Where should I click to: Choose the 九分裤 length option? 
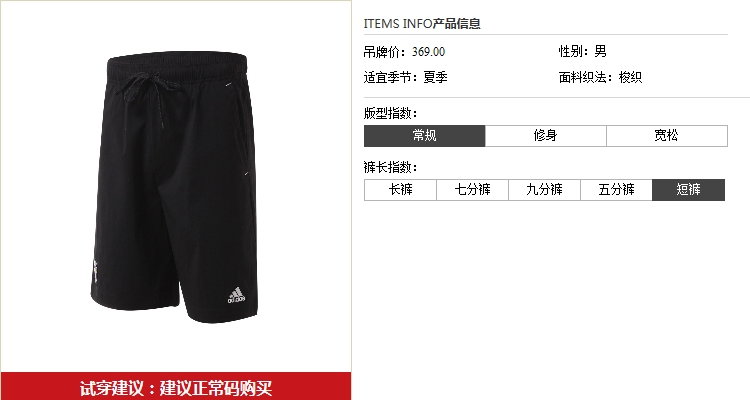[x=544, y=190]
